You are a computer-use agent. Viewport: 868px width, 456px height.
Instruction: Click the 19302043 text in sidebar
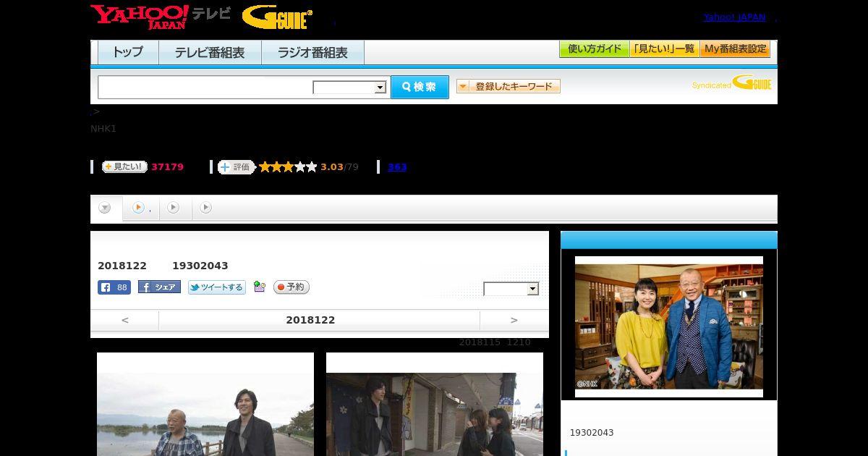click(592, 433)
